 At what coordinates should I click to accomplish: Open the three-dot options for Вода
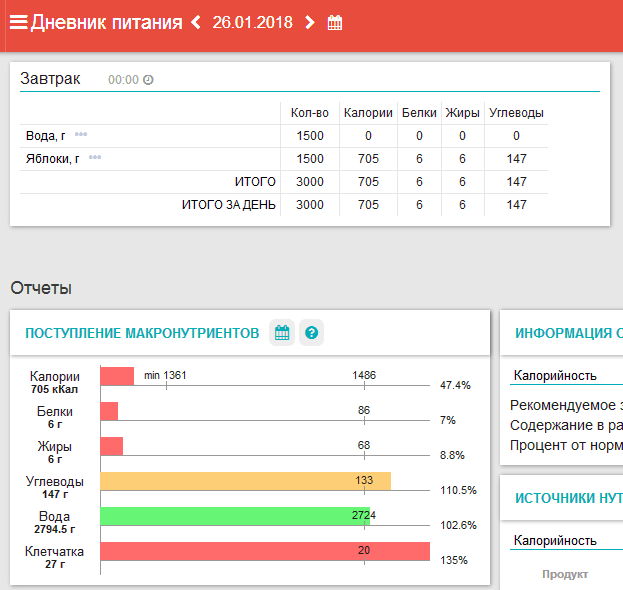(x=81, y=135)
